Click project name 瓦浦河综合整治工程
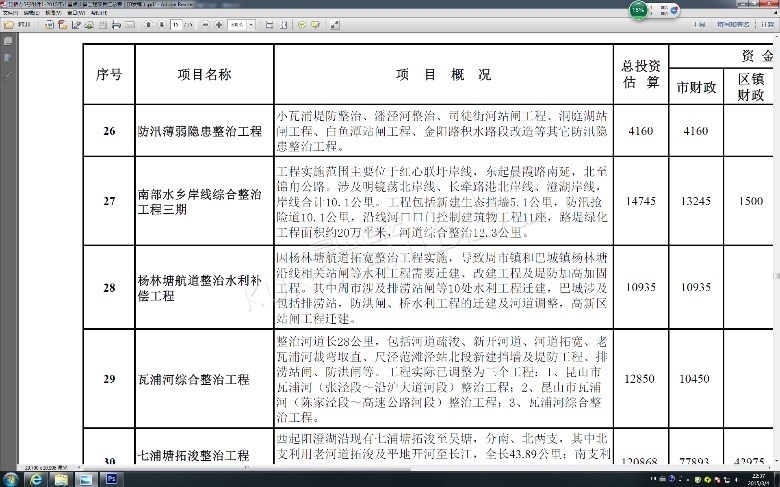 click(194, 380)
